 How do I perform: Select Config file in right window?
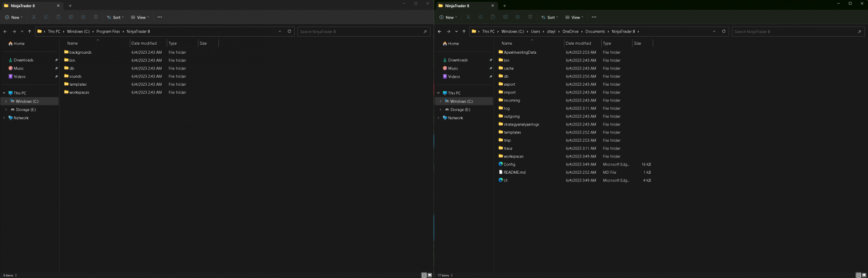coord(509,164)
